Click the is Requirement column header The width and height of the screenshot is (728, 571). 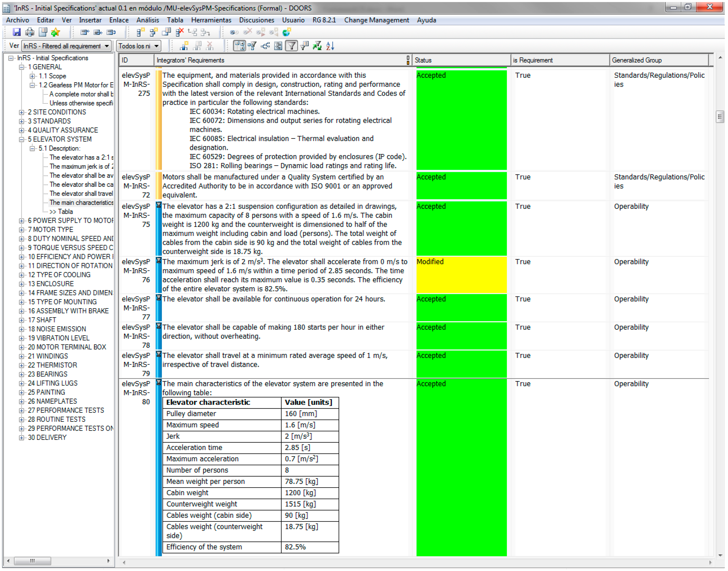click(560, 60)
